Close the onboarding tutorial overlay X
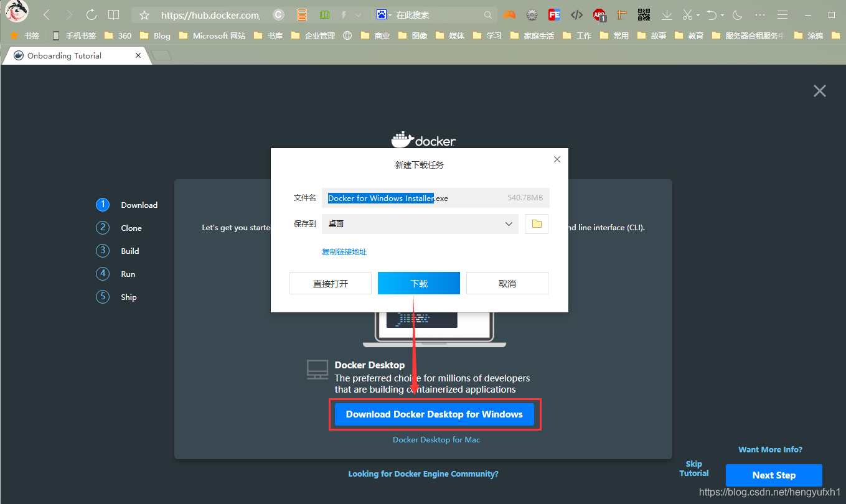The width and height of the screenshot is (846, 504). point(820,91)
